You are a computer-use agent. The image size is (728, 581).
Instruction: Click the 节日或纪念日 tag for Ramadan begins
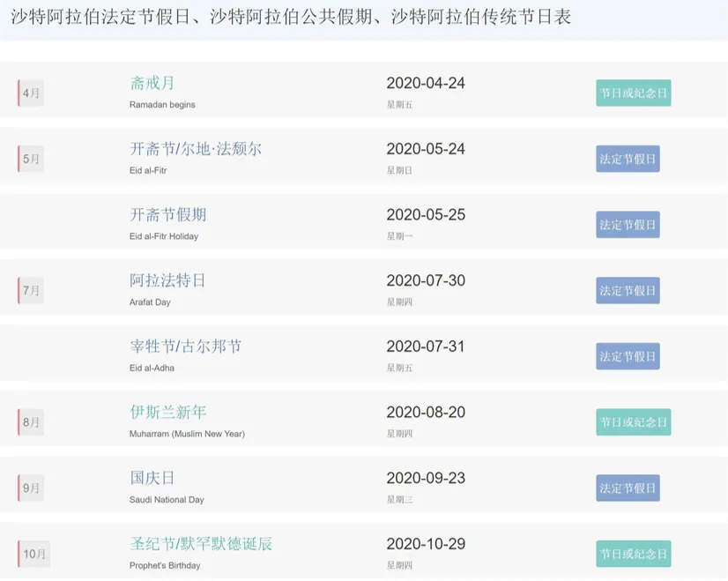pyautogui.click(x=634, y=93)
